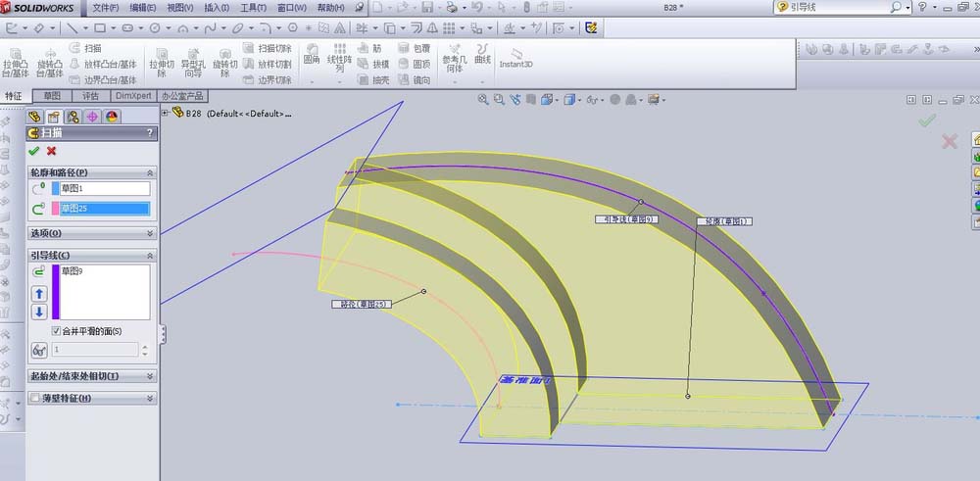
Task: Enable 薄壁特征(H) checkbox
Action: [x=35, y=398]
